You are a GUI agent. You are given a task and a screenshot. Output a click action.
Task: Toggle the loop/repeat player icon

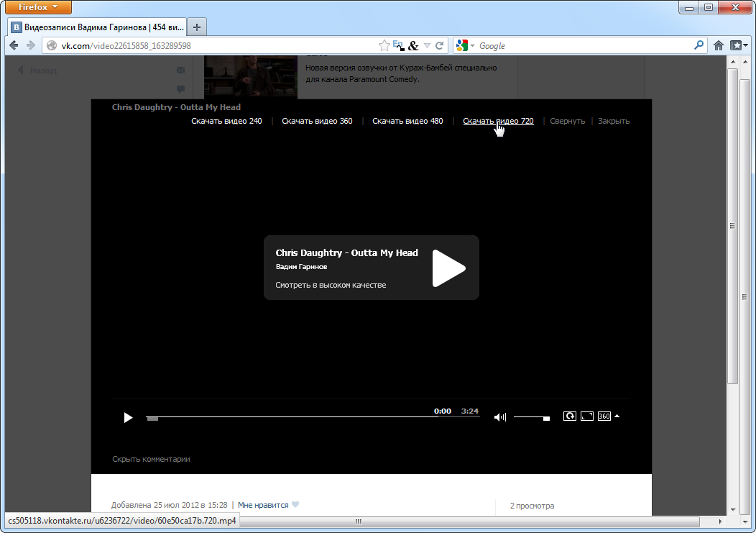coord(569,416)
